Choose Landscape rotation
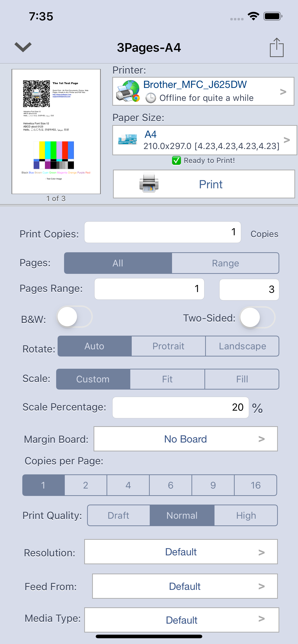 (242, 346)
